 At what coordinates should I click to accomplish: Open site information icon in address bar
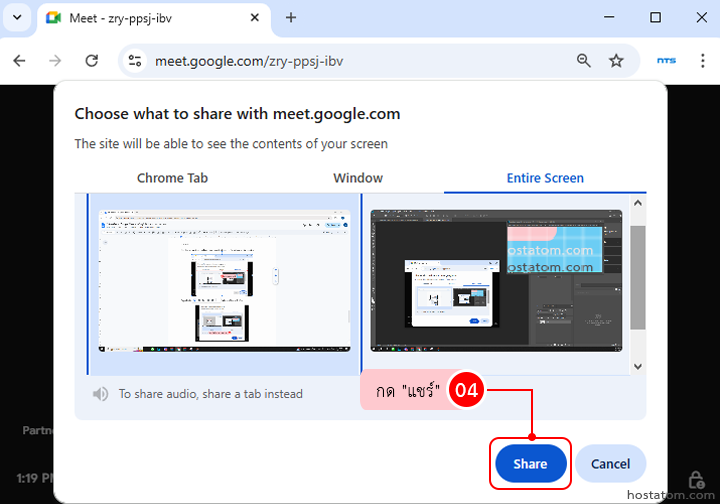tap(135, 61)
